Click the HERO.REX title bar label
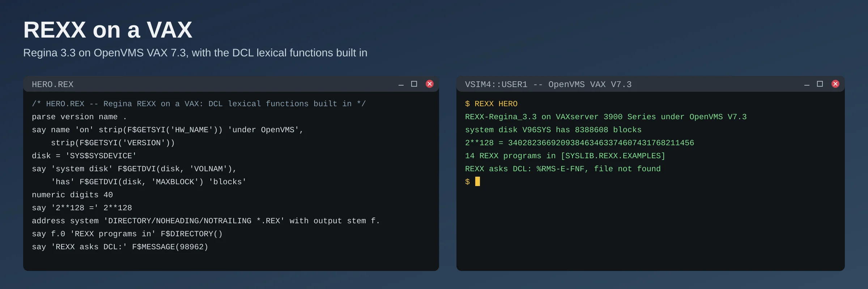 [x=53, y=84]
